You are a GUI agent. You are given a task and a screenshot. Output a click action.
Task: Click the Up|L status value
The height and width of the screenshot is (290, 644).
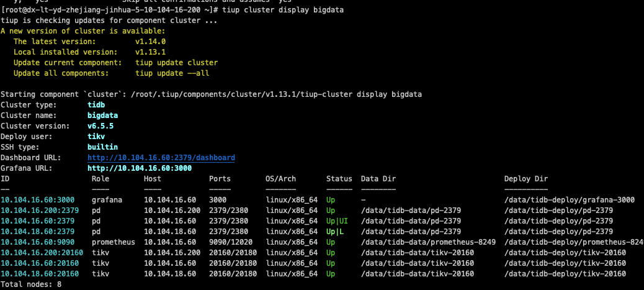(337, 232)
